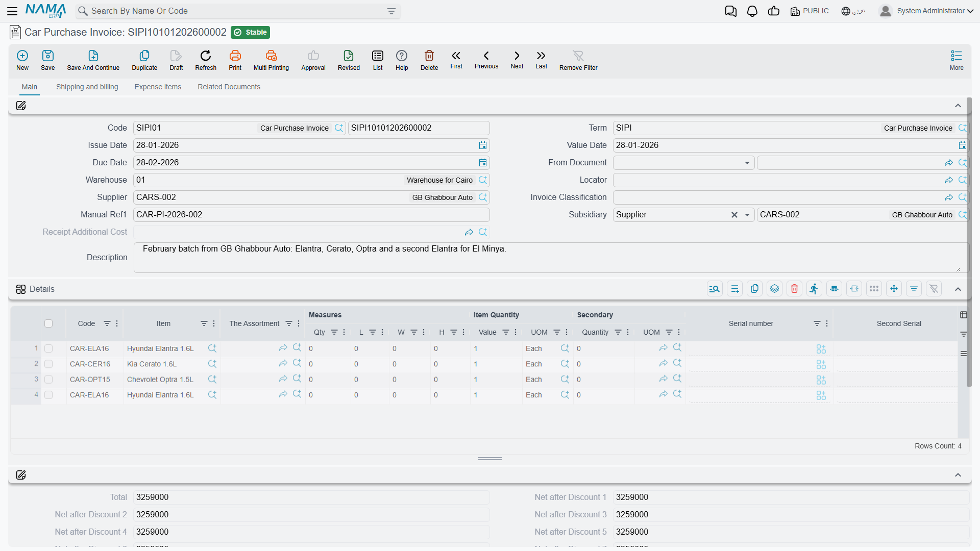This screenshot has width=980, height=551.
Task: Print the invoice
Action: (235, 60)
